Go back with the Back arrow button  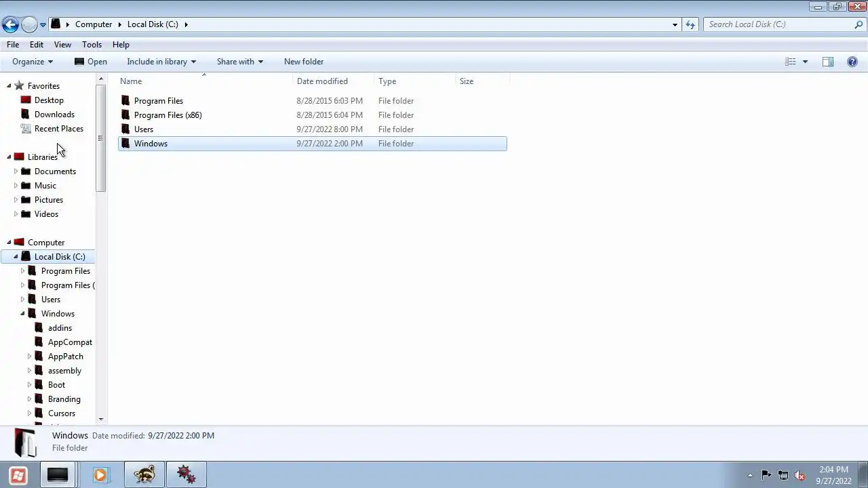tap(9, 25)
